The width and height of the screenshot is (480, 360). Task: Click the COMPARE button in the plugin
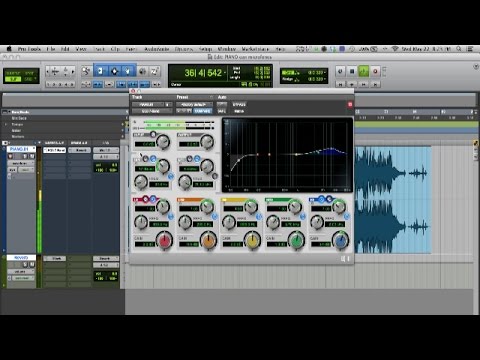click(x=202, y=111)
